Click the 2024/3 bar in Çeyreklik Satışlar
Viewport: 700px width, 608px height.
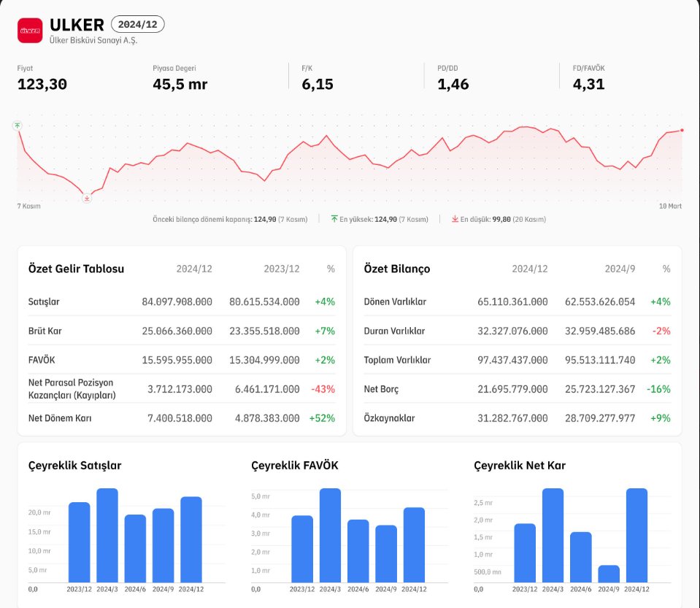pyautogui.click(x=107, y=535)
